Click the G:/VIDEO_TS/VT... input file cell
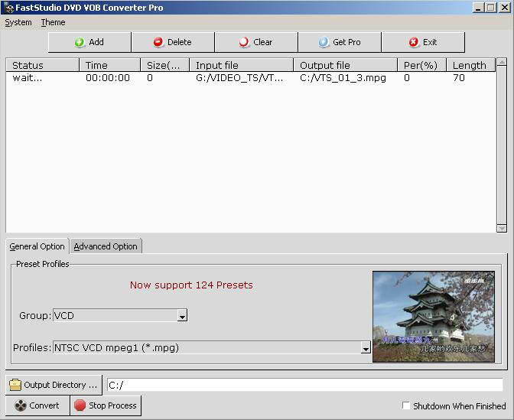514x420 pixels. click(239, 78)
